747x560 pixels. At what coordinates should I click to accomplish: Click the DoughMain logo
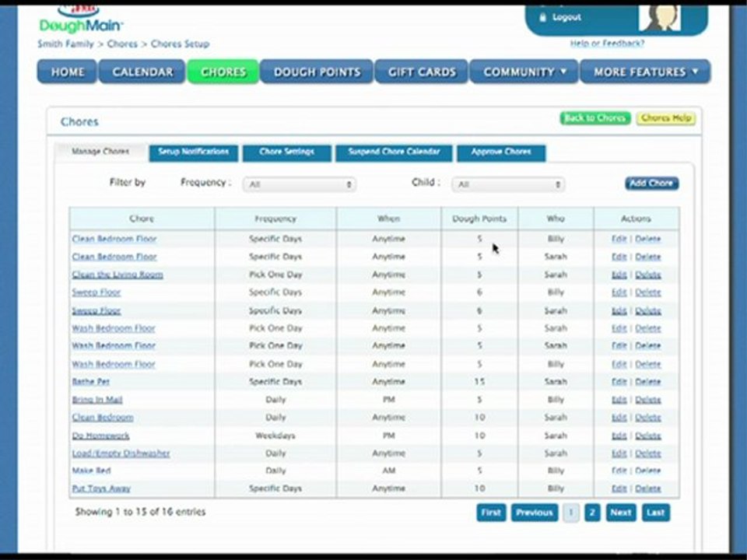point(81,19)
